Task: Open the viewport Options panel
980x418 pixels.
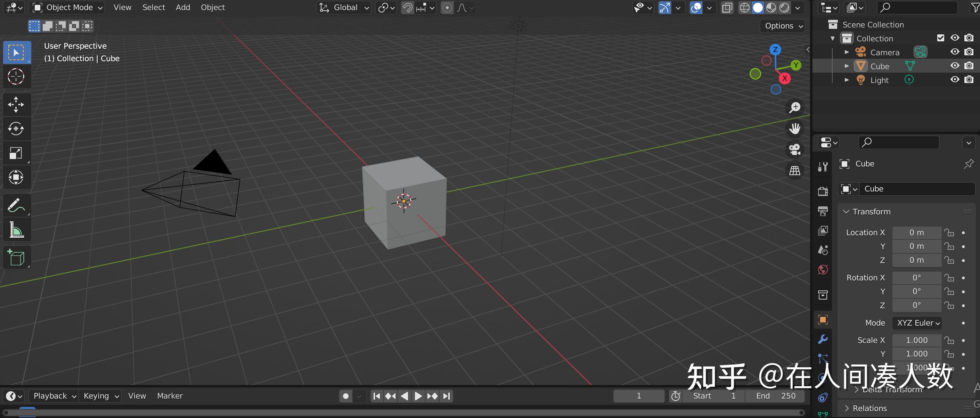Action: pos(782,26)
